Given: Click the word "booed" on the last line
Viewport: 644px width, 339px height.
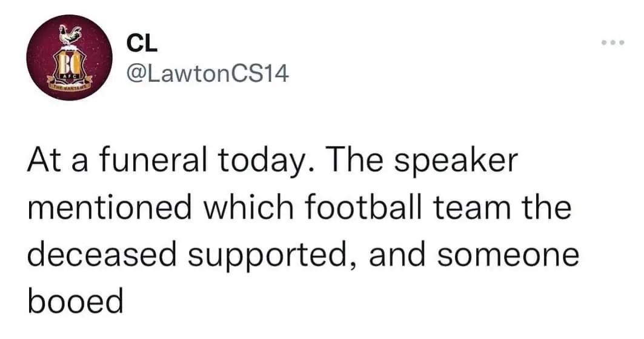Looking at the screenshot, I should coord(76,301).
